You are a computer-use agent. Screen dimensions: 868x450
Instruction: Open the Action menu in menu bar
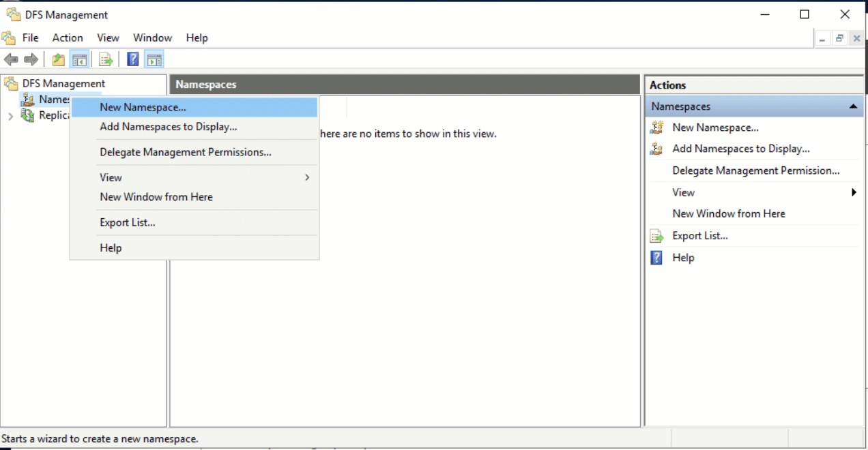tap(68, 37)
